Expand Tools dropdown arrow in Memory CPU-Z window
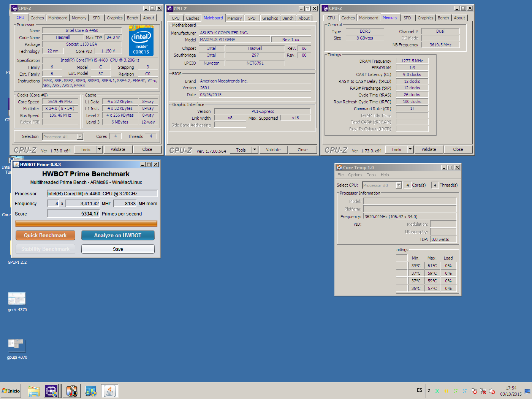532x399 pixels. (x=410, y=150)
